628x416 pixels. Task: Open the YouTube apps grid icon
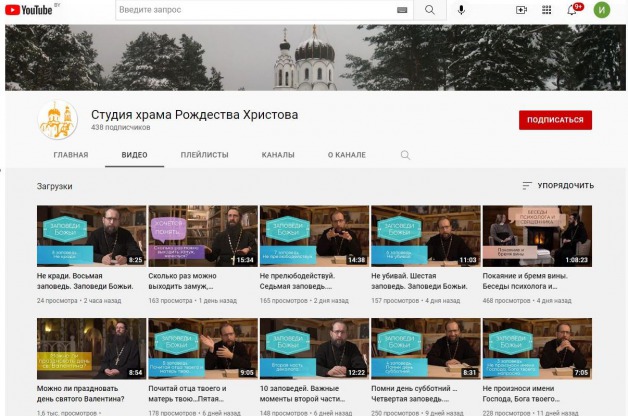(546, 10)
